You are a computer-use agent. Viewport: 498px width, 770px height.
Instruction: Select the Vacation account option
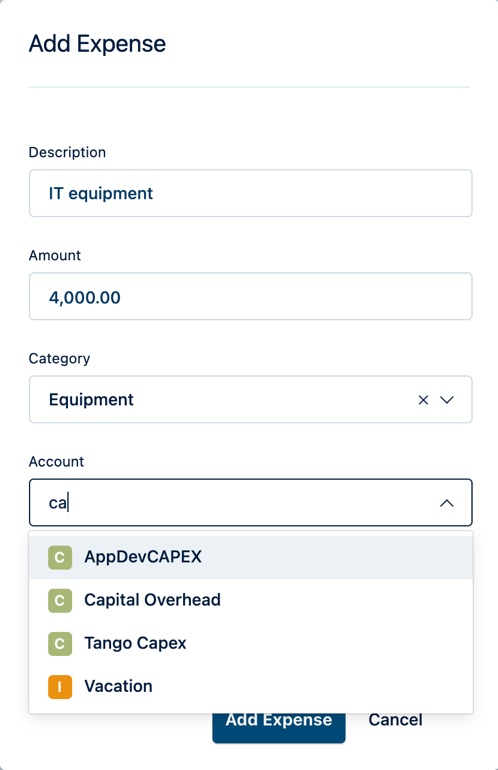click(251, 687)
